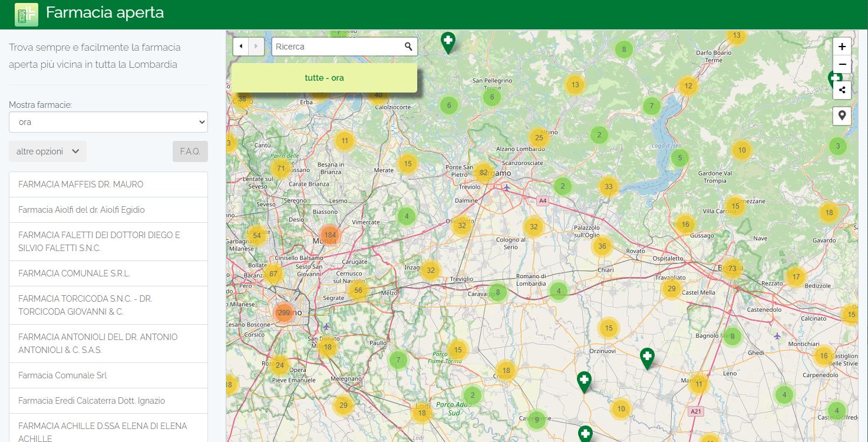
Task: Click the 36 cluster near Palazzolo sull'Oglio
Action: (602, 246)
